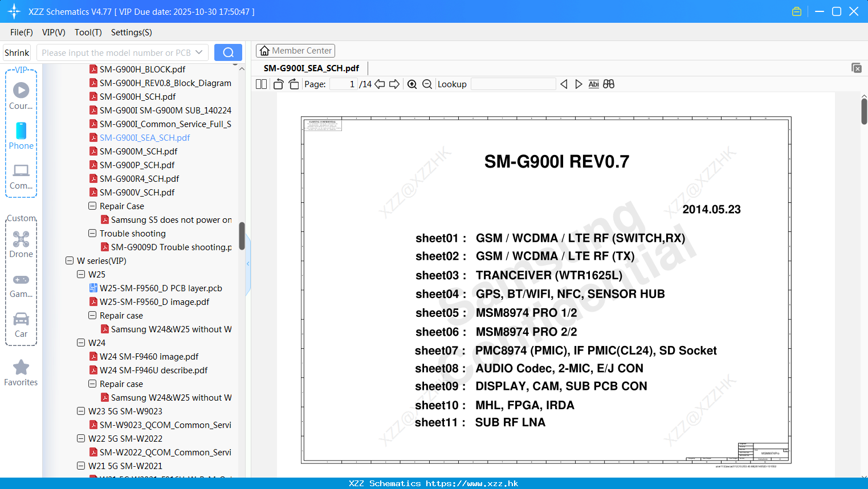Collapse the Repair Case node under S5
This screenshot has height=489, width=868.
pyautogui.click(x=92, y=206)
